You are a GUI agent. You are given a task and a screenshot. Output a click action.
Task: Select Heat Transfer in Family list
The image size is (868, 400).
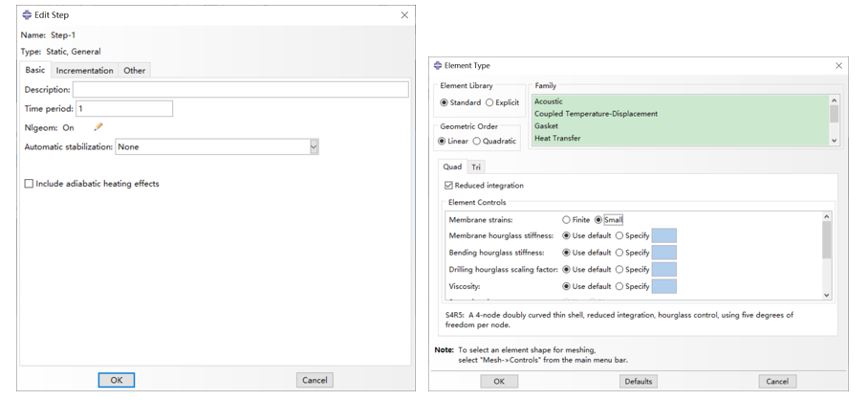coord(555,139)
